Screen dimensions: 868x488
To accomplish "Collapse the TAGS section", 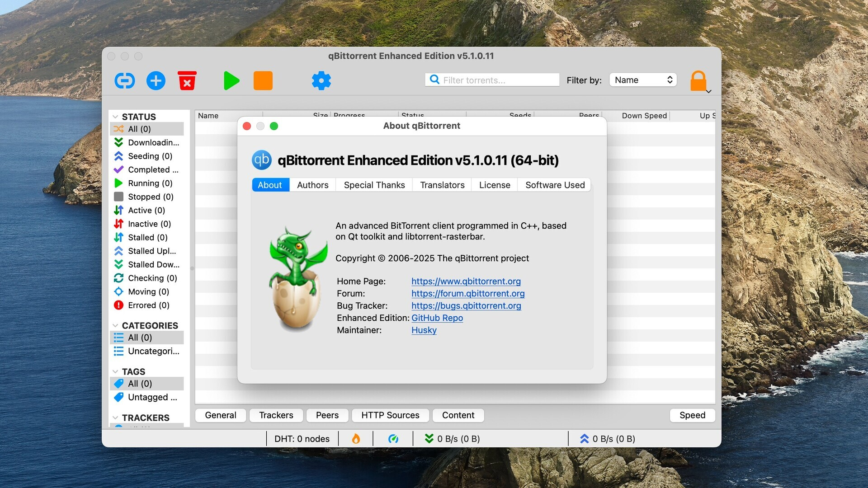I will [x=115, y=371].
